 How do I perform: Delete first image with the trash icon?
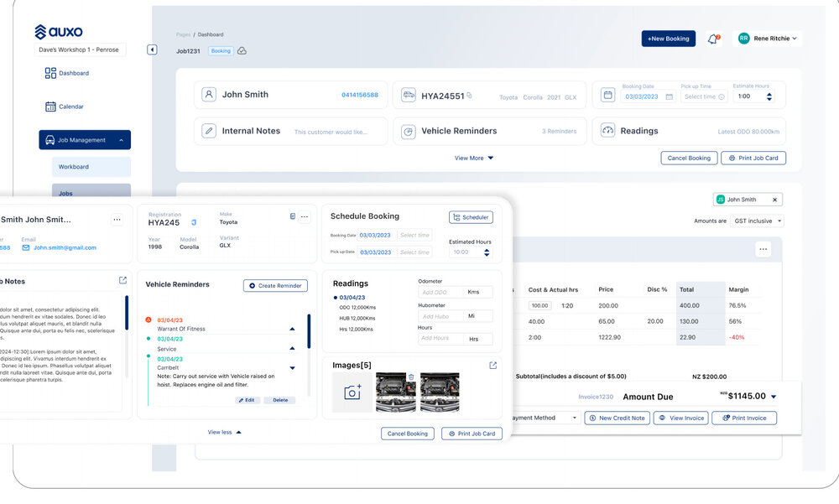pos(411,377)
